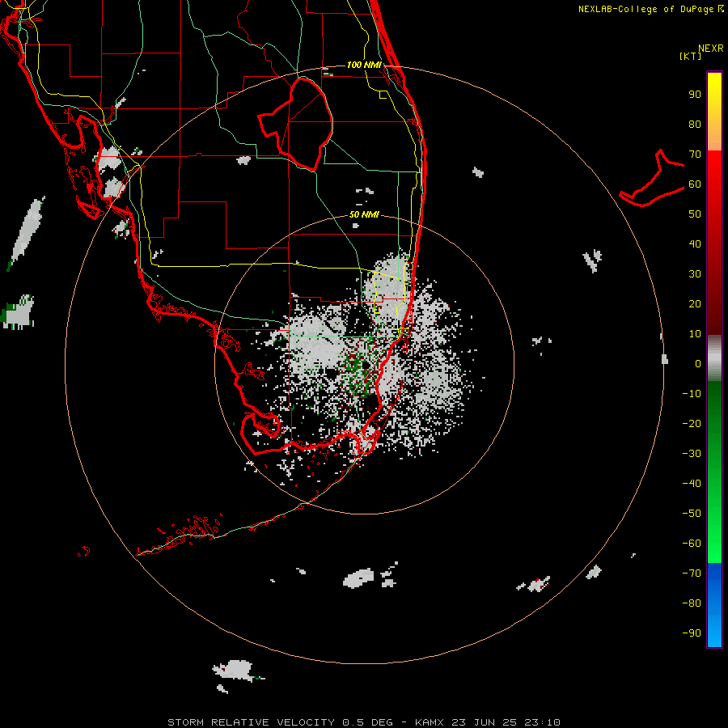Viewport: 728px width, 728px height.
Task: Click the positive 20 scale value
Action: point(695,304)
